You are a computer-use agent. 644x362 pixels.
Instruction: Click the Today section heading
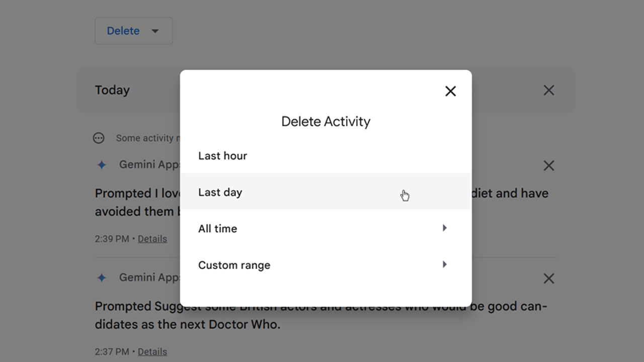tap(112, 90)
